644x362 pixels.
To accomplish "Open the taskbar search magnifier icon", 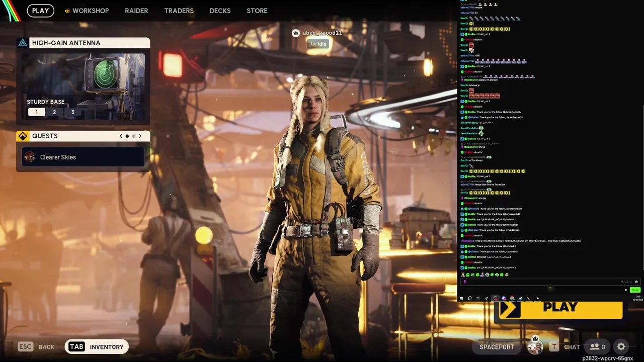I will [469, 298].
